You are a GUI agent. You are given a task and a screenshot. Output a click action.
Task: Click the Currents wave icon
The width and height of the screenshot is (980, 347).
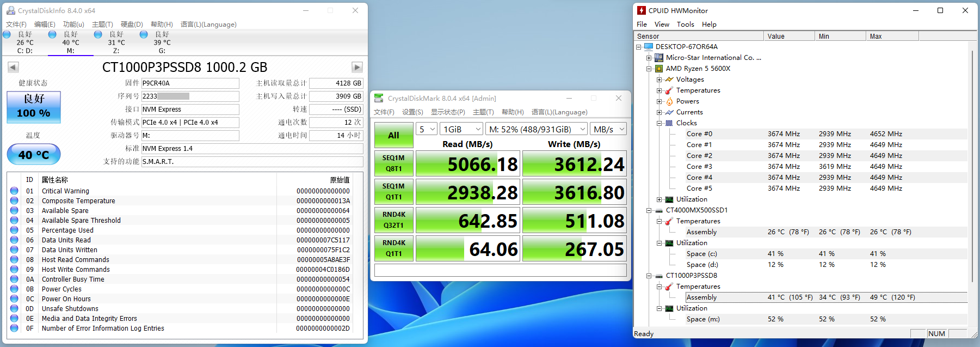click(x=669, y=112)
